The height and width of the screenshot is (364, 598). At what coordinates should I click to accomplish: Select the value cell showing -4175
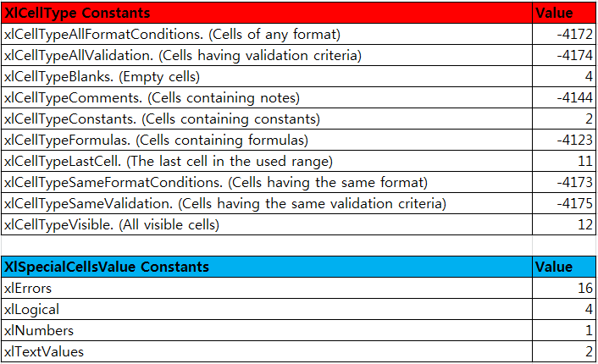coord(563,203)
